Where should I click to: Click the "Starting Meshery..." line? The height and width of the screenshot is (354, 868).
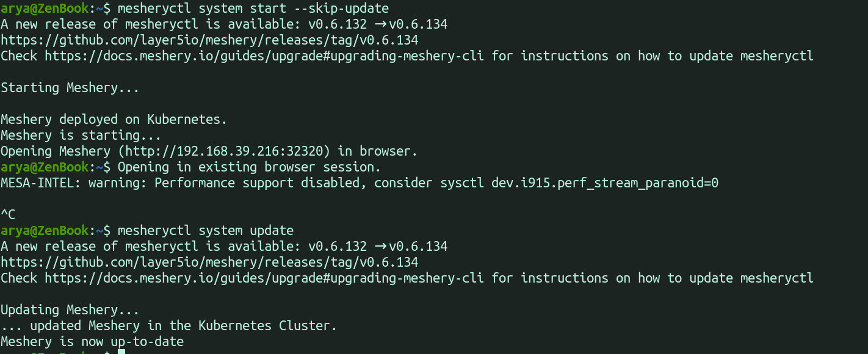click(x=70, y=88)
